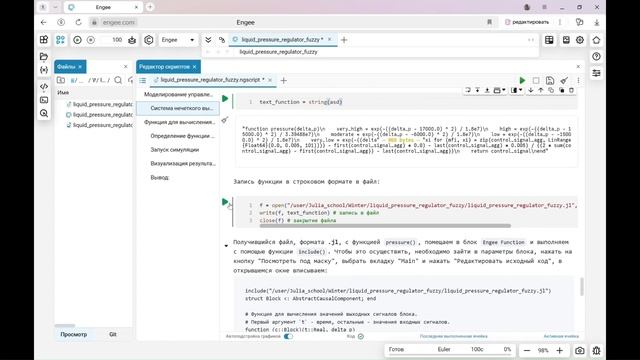The height and width of the screenshot is (360, 640).
Task: Clear all outputs with toolbar broom icon
Action: 564,80
